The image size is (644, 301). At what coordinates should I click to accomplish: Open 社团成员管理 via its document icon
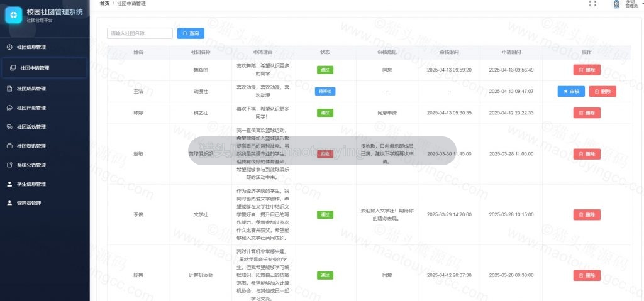(x=10, y=89)
